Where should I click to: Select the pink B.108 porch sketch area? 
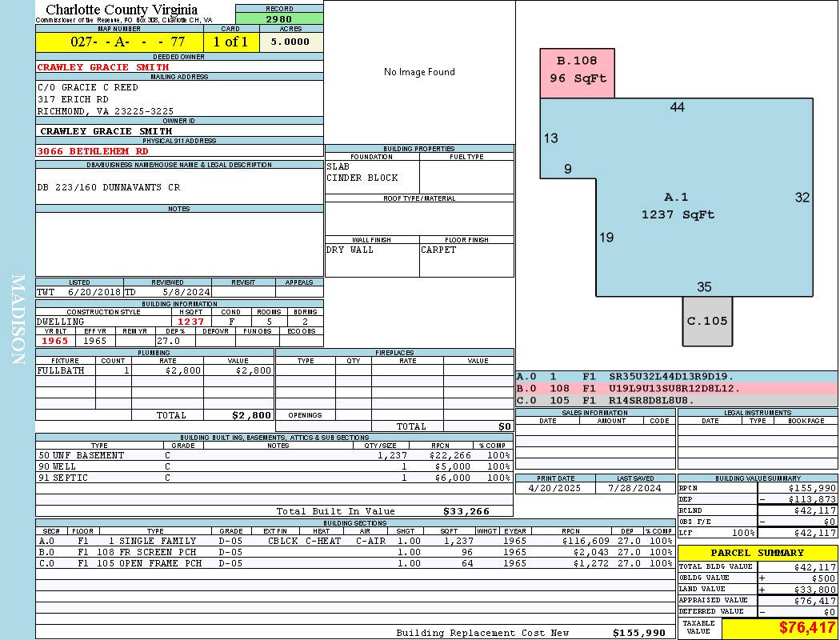click(577, 71)
